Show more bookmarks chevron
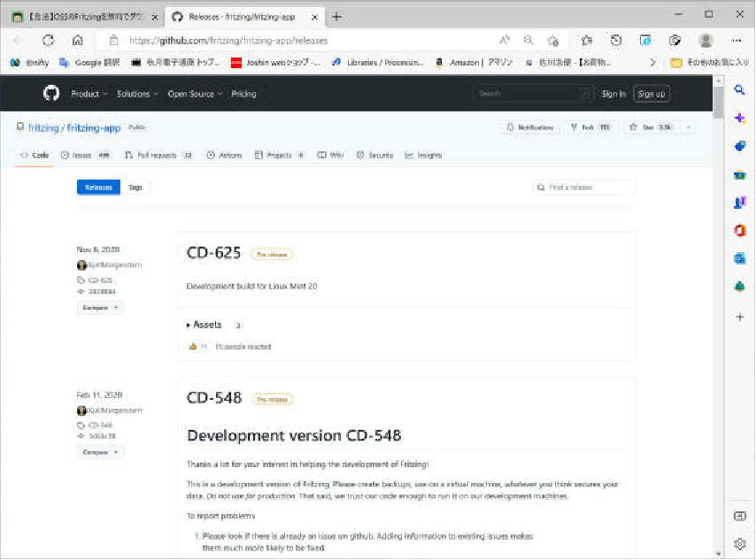 (x=652, y=62)
